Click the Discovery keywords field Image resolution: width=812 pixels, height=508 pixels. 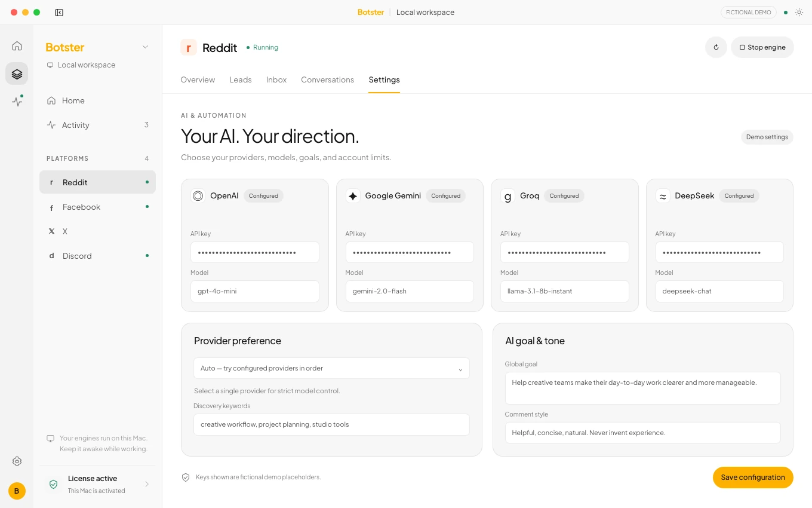(x=331, y=424)
